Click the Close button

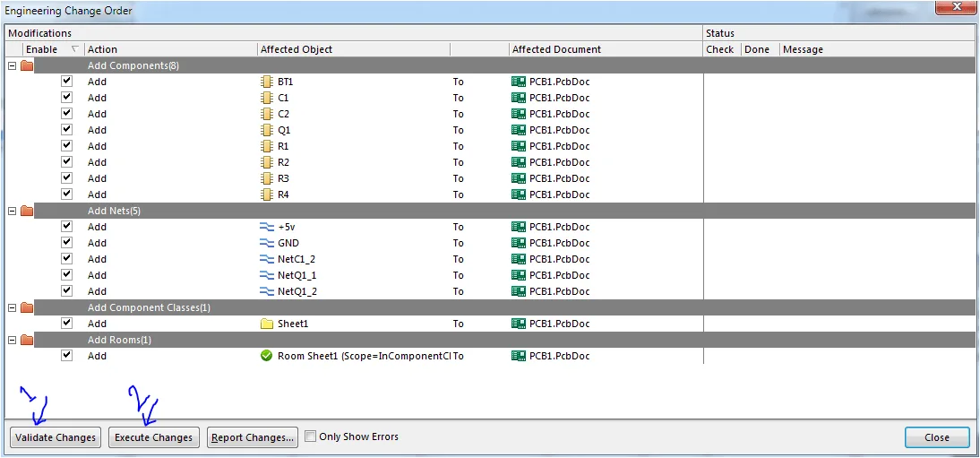pos(937,437)
